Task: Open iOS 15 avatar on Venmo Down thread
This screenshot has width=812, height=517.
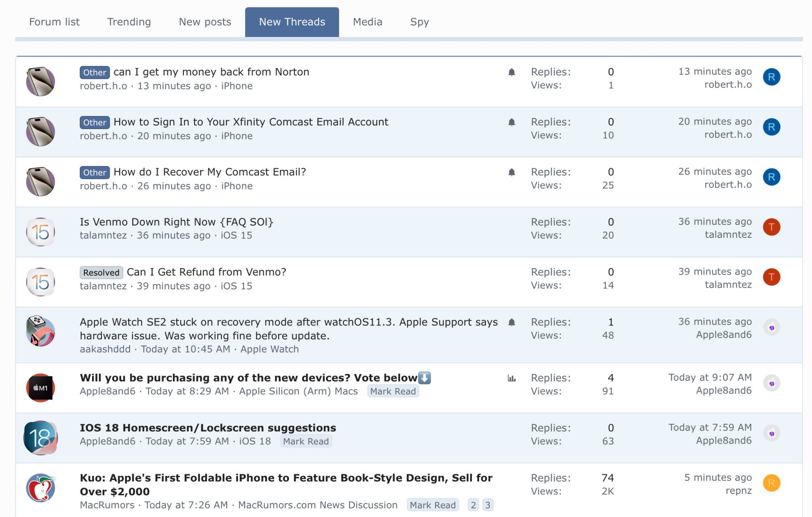Action: 41,232
